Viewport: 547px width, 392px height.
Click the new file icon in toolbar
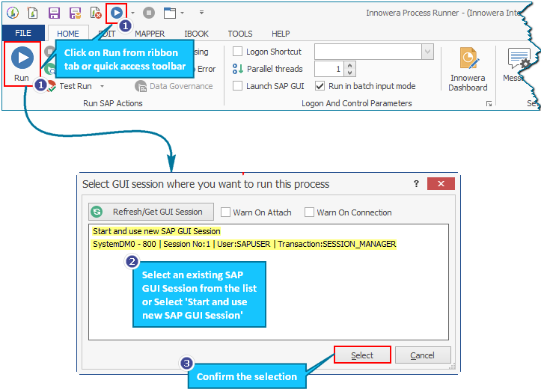34,13
